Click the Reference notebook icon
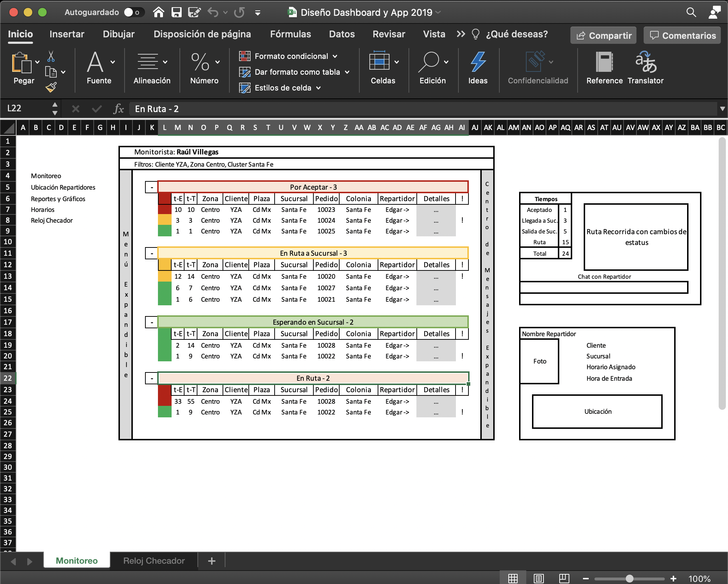The width and height of the screenshot is (728, 584). click(x=604, y=62)
